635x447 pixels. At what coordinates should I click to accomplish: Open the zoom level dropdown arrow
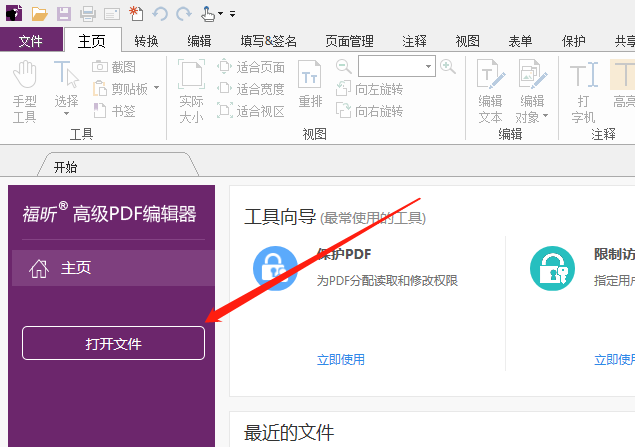coord(428,66)
